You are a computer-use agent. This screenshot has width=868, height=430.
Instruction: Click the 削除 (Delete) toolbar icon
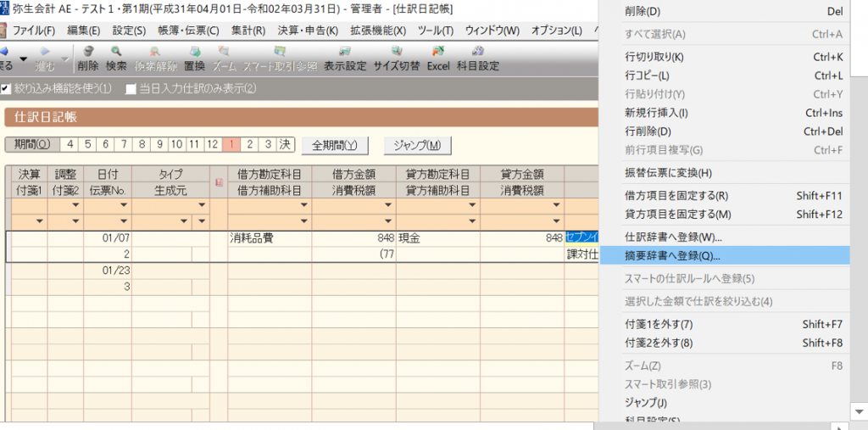(x=87, y=59)
